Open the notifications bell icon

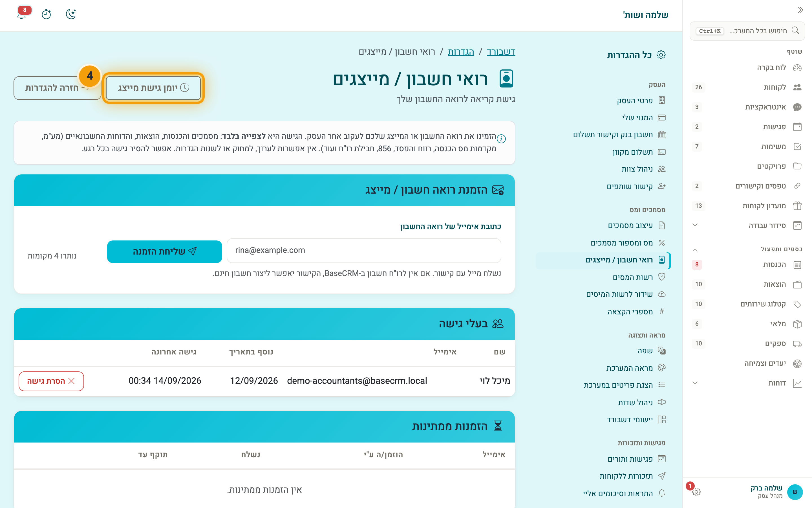click(x=22, y=14)
